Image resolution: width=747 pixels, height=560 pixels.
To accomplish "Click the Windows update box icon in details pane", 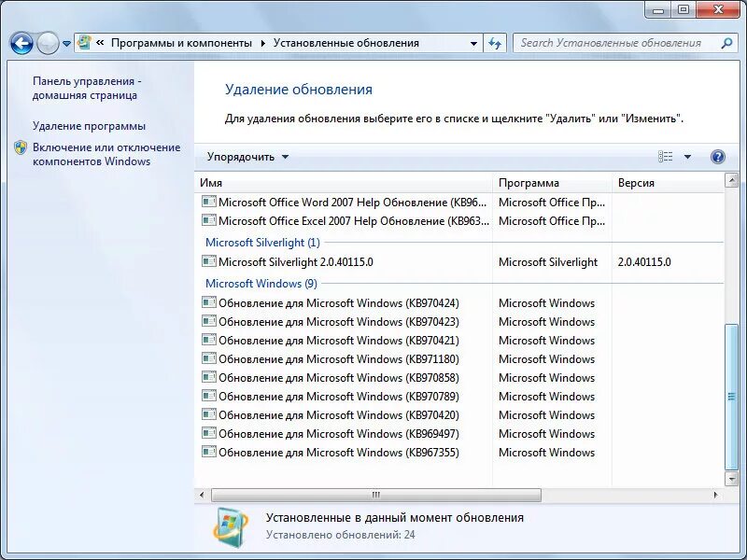I will 230,527.
